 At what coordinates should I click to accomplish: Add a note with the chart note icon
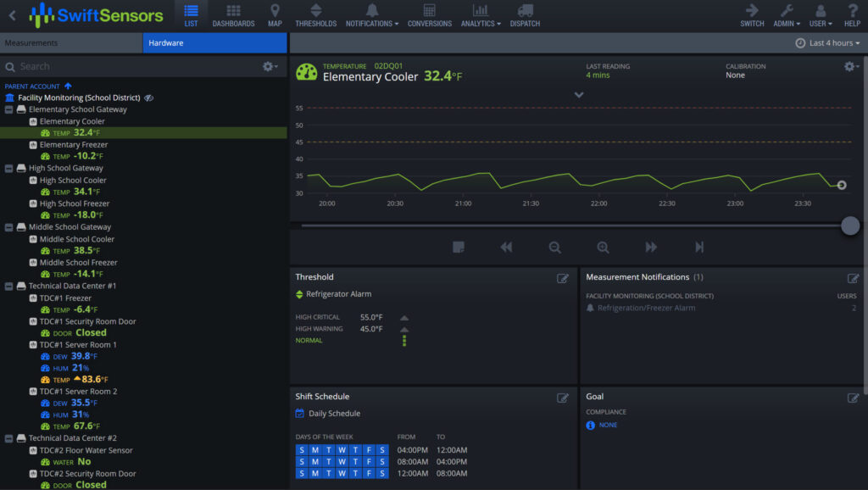(459, 247)
